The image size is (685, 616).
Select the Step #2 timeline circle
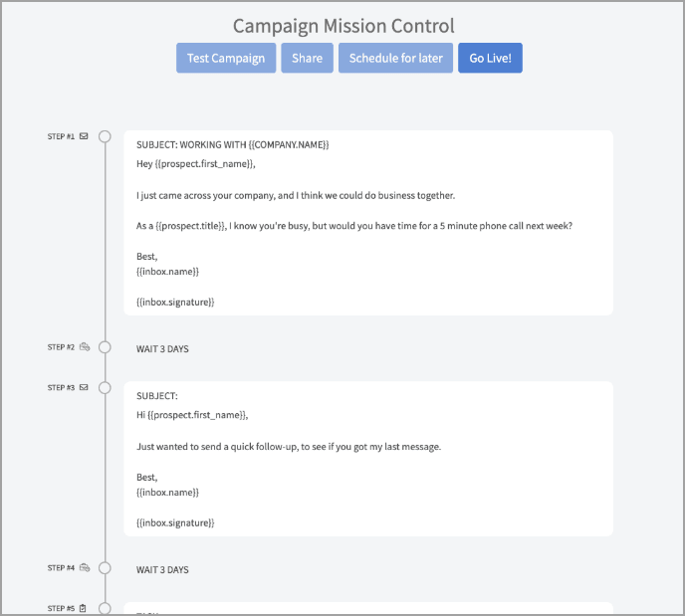click(105, 347)
